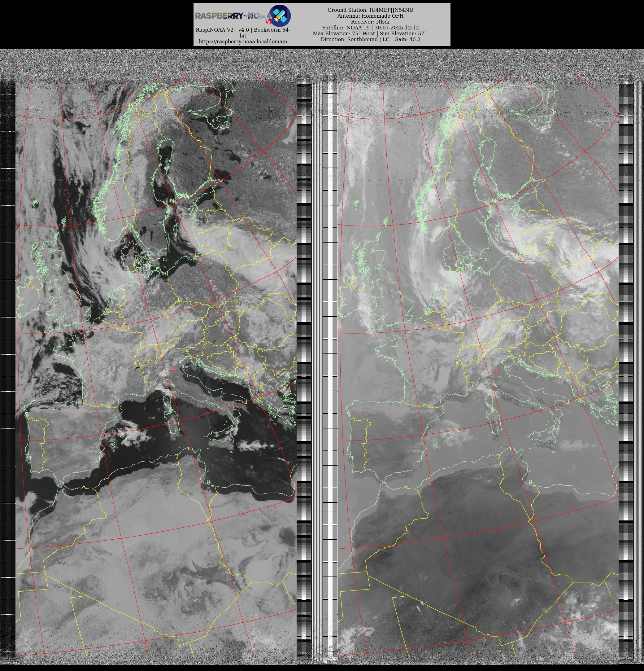Select the 'Direction: Southbound | LC | Gain: 40.2' line
Image resolution: width=644 pixels, height=671 pixels.
[x=370, y=39]
